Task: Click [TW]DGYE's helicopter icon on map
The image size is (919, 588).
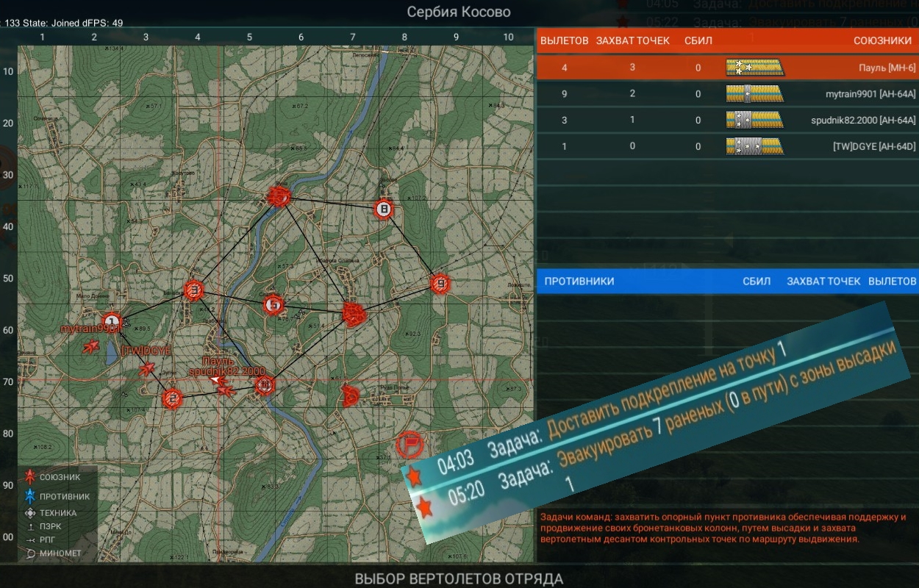Action: click(x=147, y=370)
